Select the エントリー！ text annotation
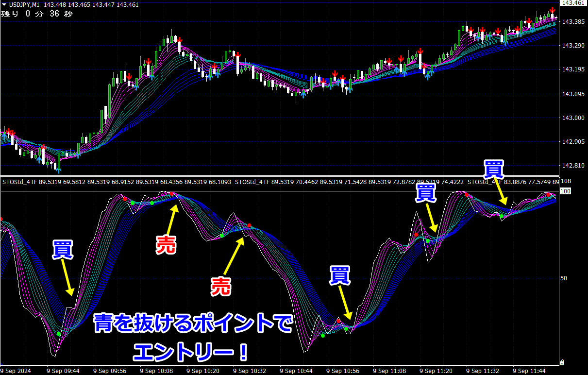 191,352
